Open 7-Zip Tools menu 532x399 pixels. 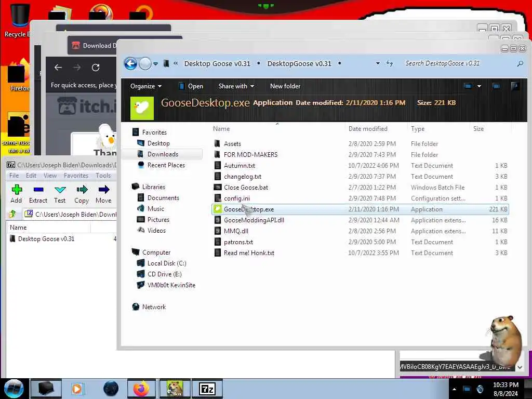[103, 176]
